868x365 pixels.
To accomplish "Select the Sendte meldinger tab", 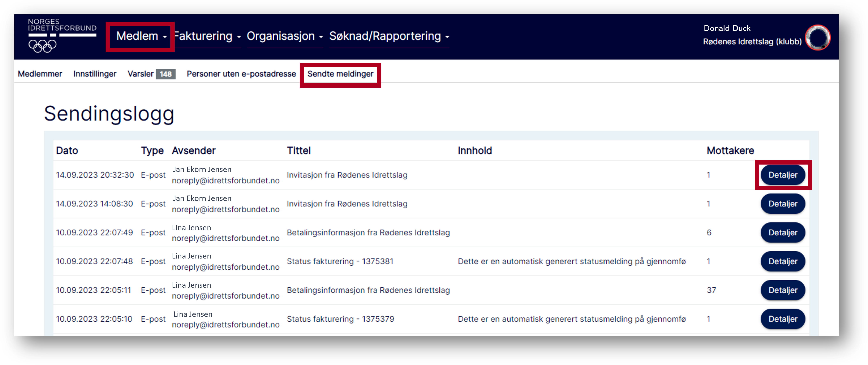I will (340, 74).
